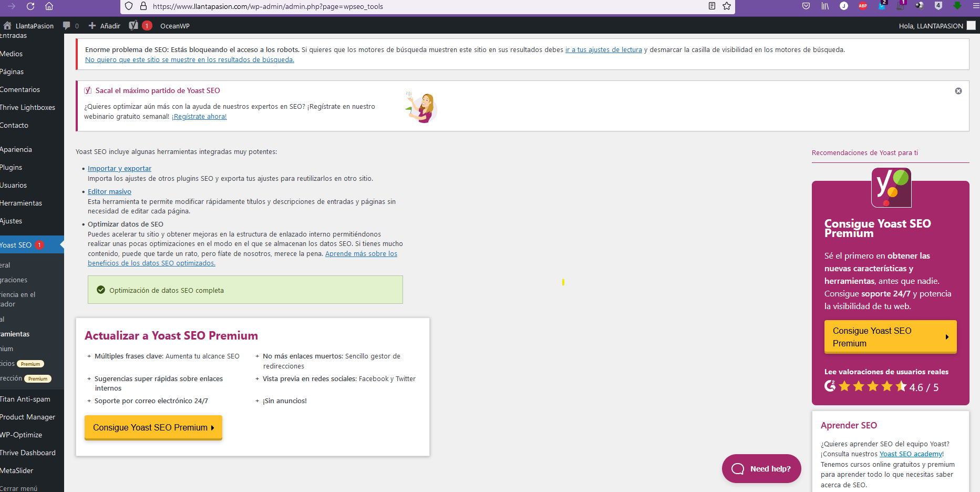
Task: Click the 4.6 / 5 star rating
Action: pyautogui.click(x=882, y=387)
